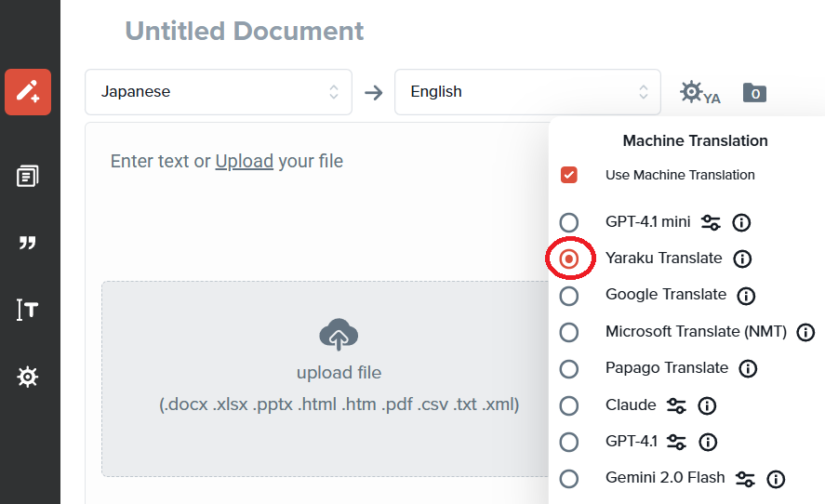This screenshot has height=504, width=825.
Task: Open the quotation marks phrases icon
Action: pyautogui.click(x=27, y=243)
